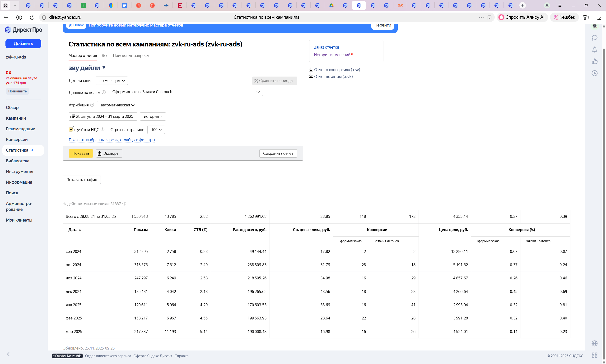Click the browser page reload icon
The width and height of the screenshot is (606, 364).
click(32, 17)
